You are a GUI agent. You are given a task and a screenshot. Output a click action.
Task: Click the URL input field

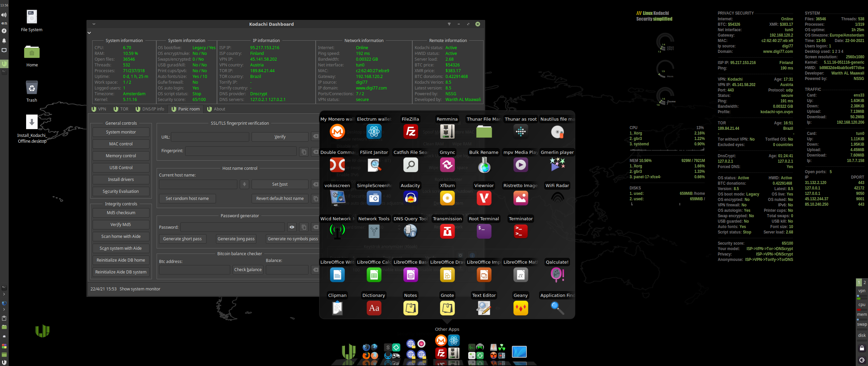click(x=210, y=137)
